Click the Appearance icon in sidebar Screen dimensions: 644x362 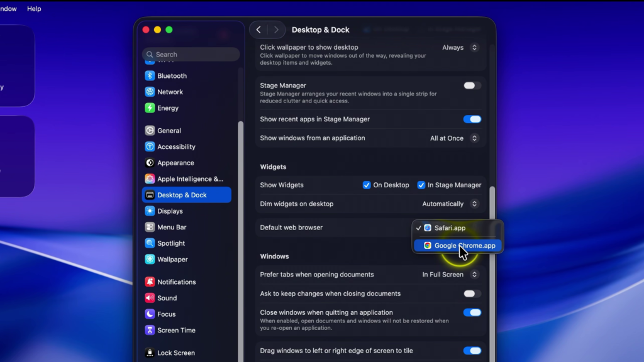pos(150,163)
